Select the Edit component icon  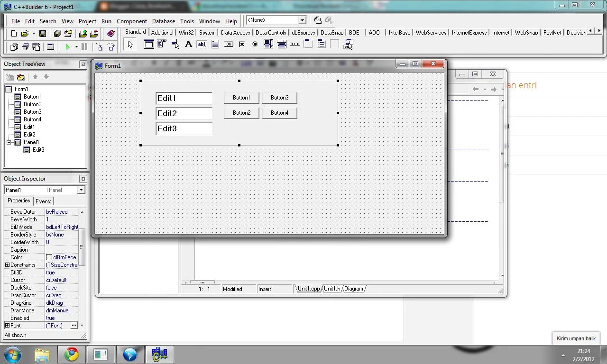coord(202,44)
